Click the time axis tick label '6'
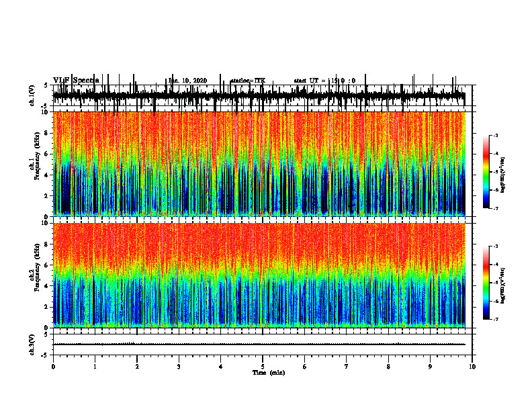This screenshot has width=532, height=411. 304,367
